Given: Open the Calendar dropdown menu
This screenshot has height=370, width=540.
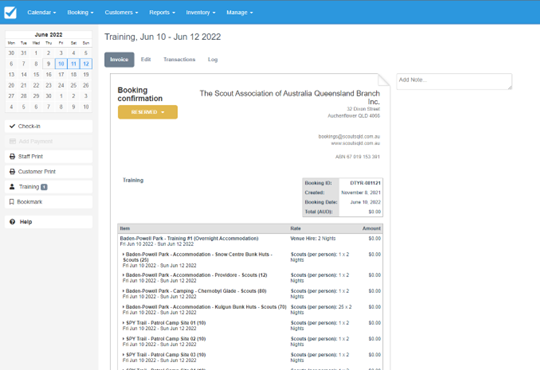Looking at the screenshot, I should point(41,12).
